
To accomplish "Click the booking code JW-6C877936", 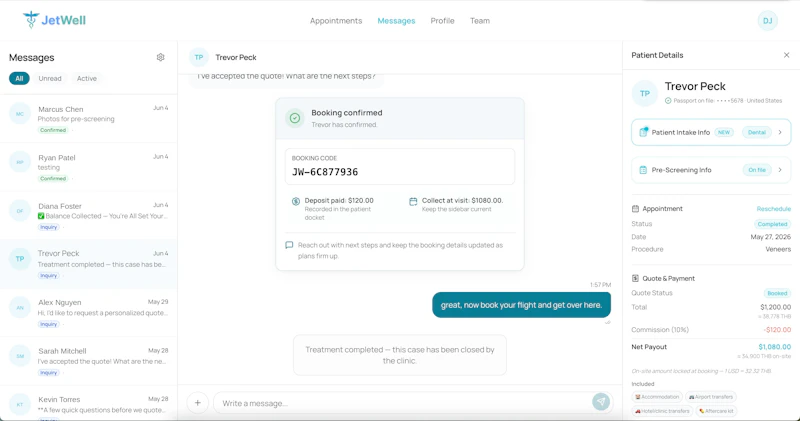I will point(325,172).
